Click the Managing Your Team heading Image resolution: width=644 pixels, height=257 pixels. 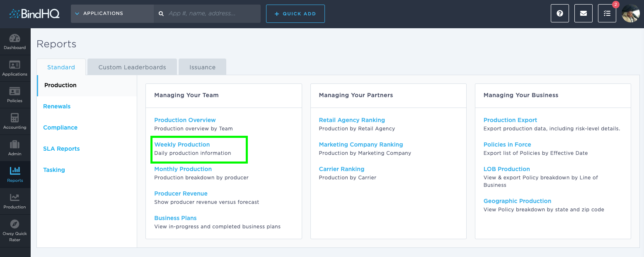pyautogui.click(x=186, y=95)
